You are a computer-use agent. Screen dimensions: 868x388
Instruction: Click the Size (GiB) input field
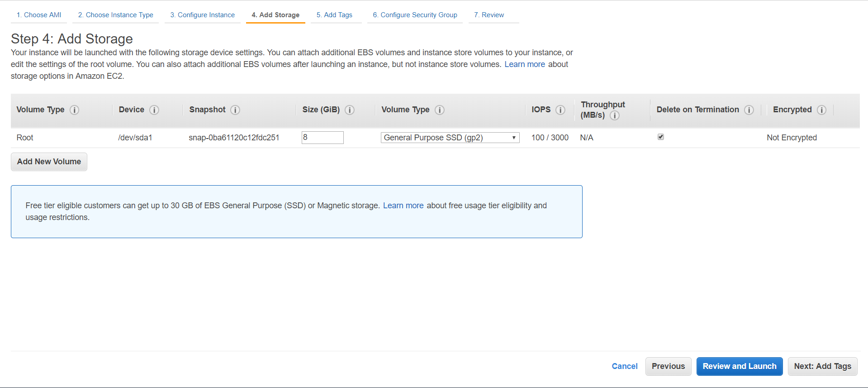click(x=323, y=138)
